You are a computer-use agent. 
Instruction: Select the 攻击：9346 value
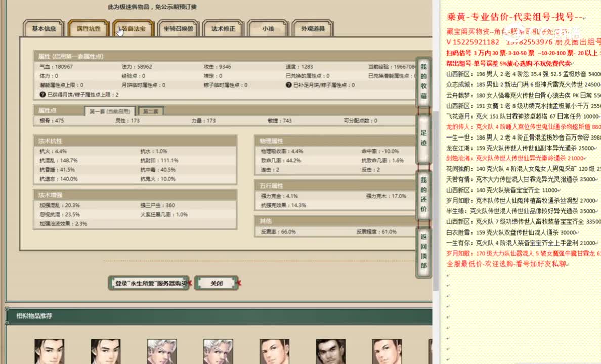(x=218, y=67)
